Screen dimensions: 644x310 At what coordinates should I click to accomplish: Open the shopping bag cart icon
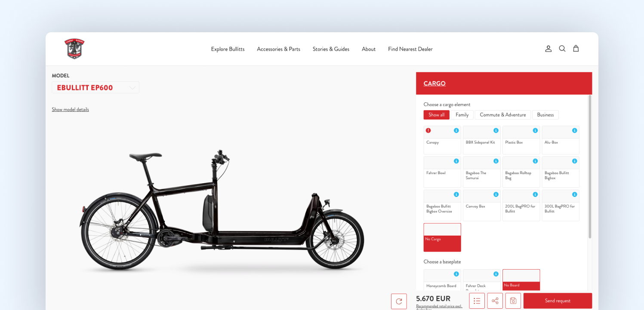[576, 49]
